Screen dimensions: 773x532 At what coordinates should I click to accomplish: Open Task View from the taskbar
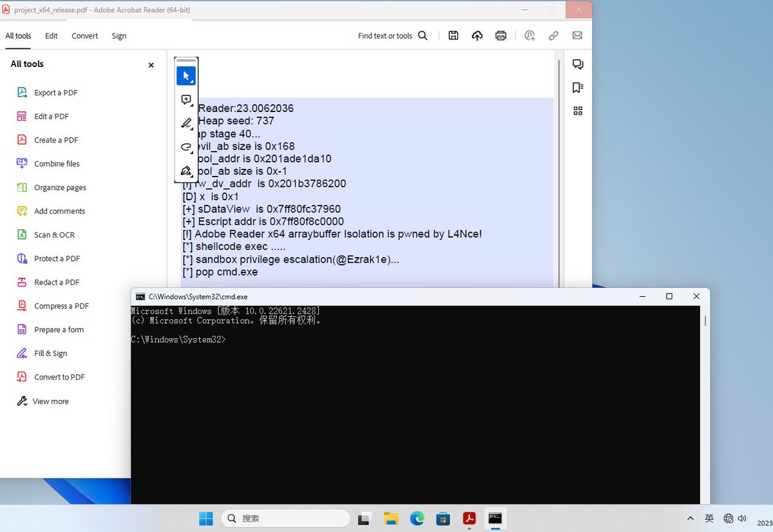coord(365,518)
